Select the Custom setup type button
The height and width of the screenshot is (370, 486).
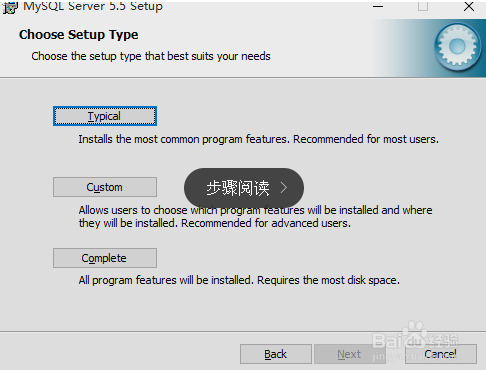[x=105, y=187]
